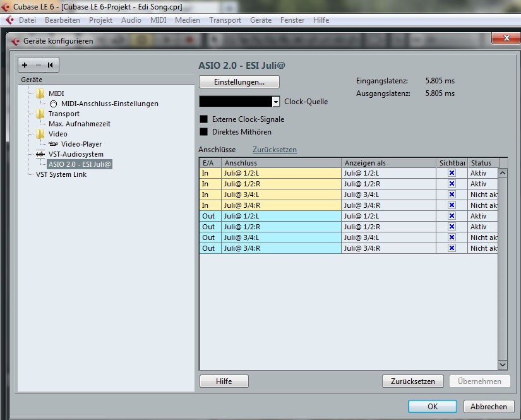
Task: Edit Anzeigen als name for Out Juli@ 3/4:R
Action: (390, 248)
